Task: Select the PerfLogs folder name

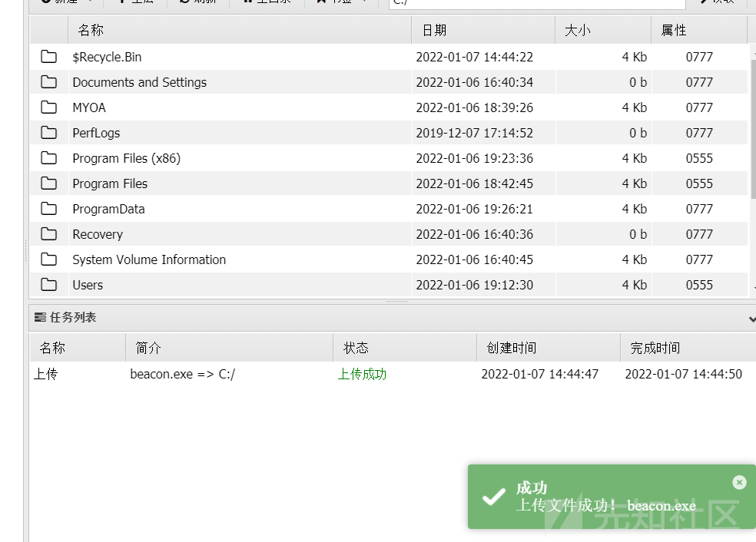Action: [96, 133]
